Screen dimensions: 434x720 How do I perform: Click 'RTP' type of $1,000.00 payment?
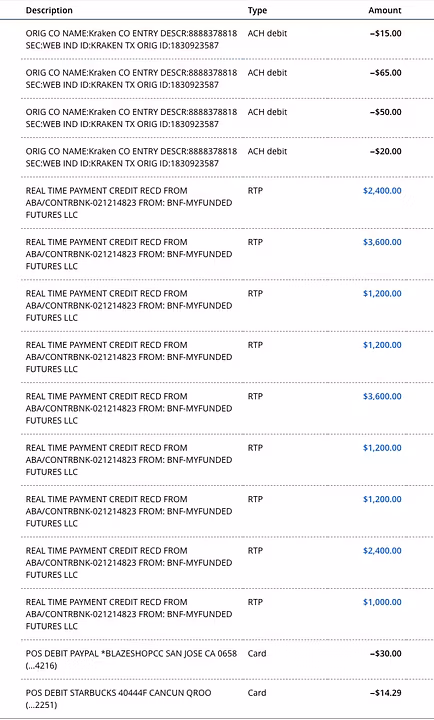[x=255, y=602]
